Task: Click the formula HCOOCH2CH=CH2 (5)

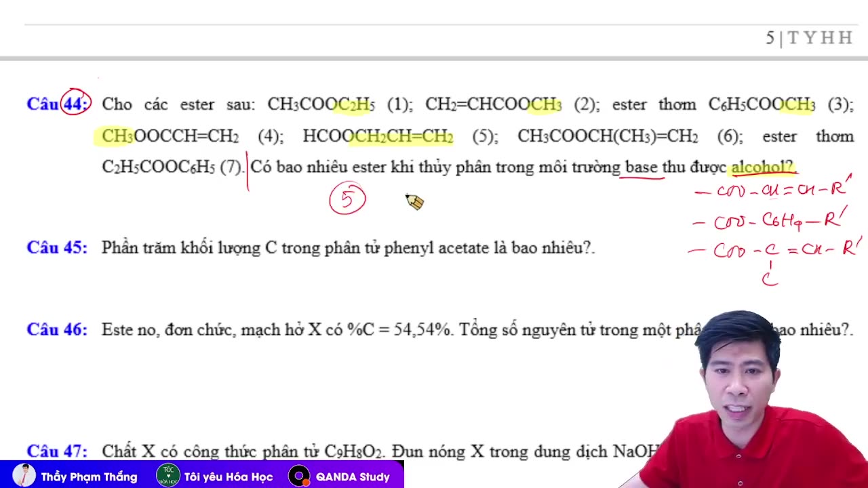Action: point(399,136)
